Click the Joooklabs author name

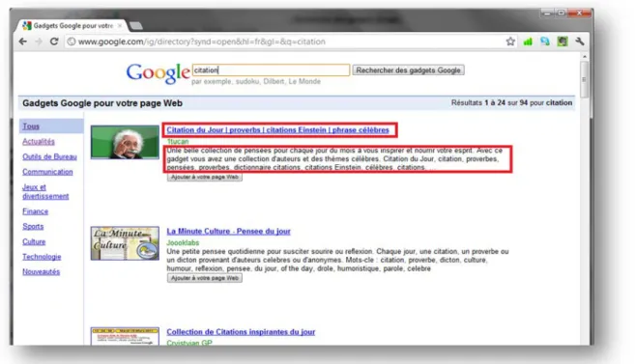(183, 242)
